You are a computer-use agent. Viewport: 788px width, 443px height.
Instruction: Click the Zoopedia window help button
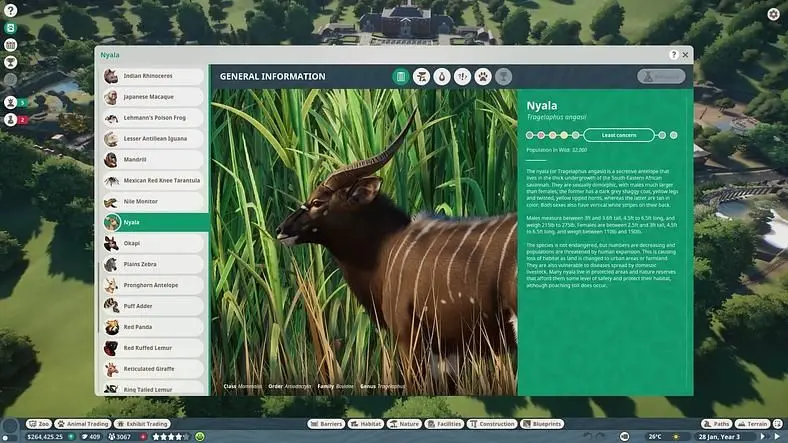[x=673, y=55]
